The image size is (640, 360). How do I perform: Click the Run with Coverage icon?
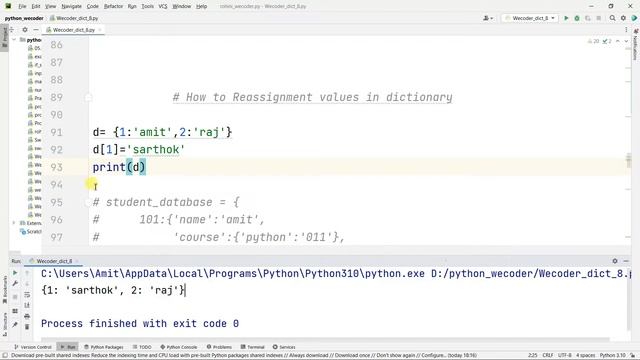[588, 18]
